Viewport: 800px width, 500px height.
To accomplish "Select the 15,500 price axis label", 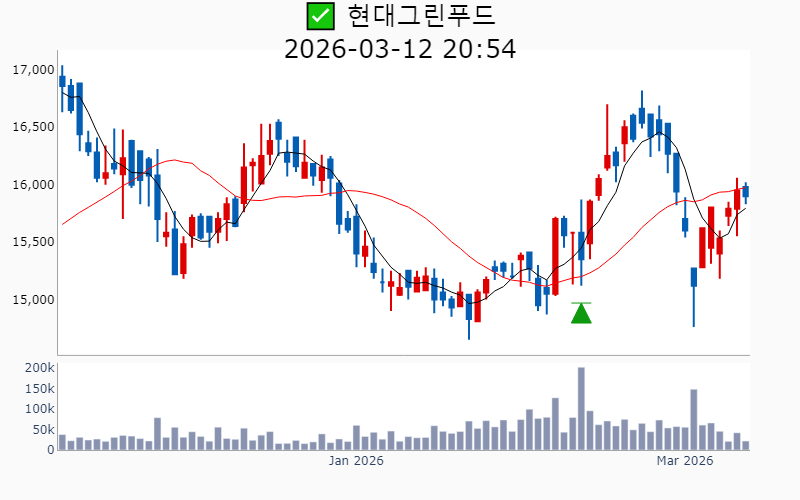I will click(32, 242).
